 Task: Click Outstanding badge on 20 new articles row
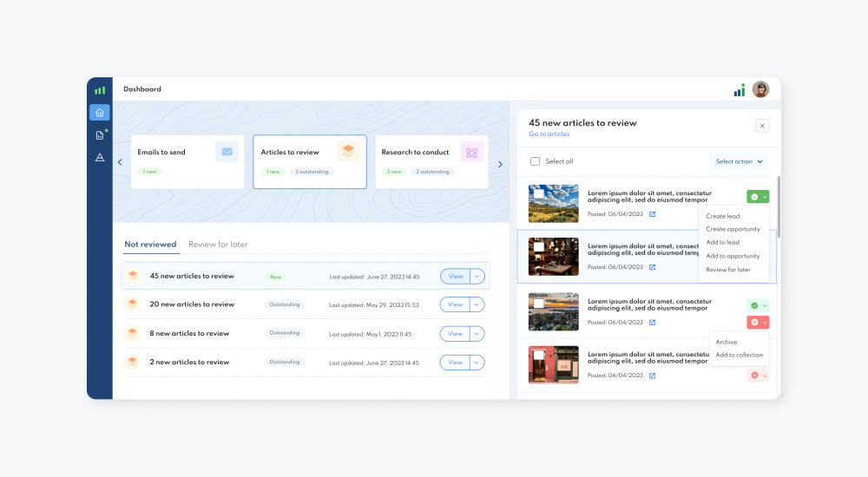click(285, 304)
